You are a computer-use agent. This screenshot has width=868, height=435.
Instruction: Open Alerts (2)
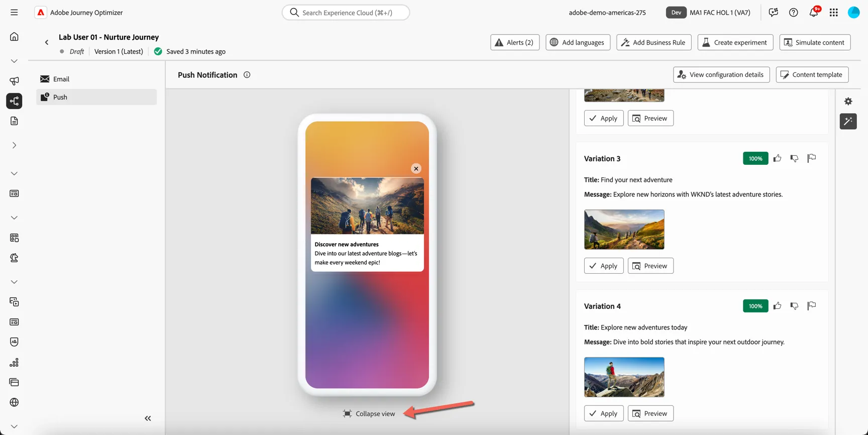click(x=515, y=42)
